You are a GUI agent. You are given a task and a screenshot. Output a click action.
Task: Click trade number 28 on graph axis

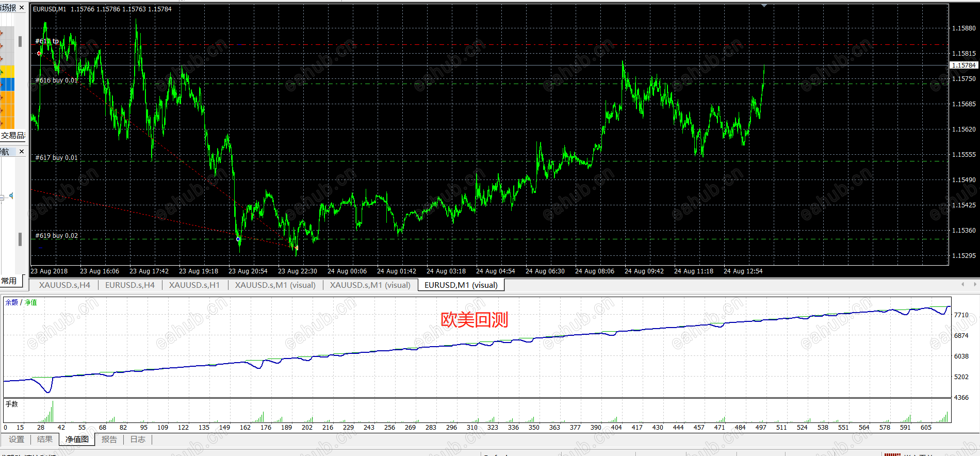click(41, 428)
